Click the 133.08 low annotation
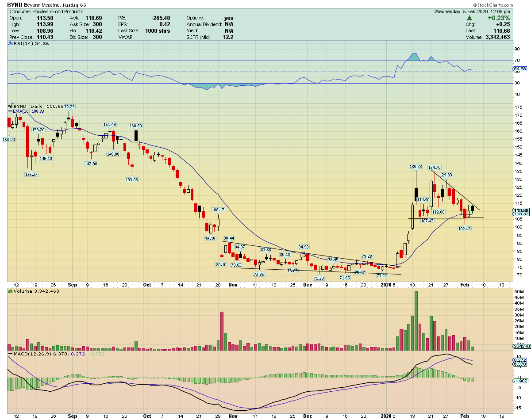This screenshot has width=531, height=420. coord(132,179)
